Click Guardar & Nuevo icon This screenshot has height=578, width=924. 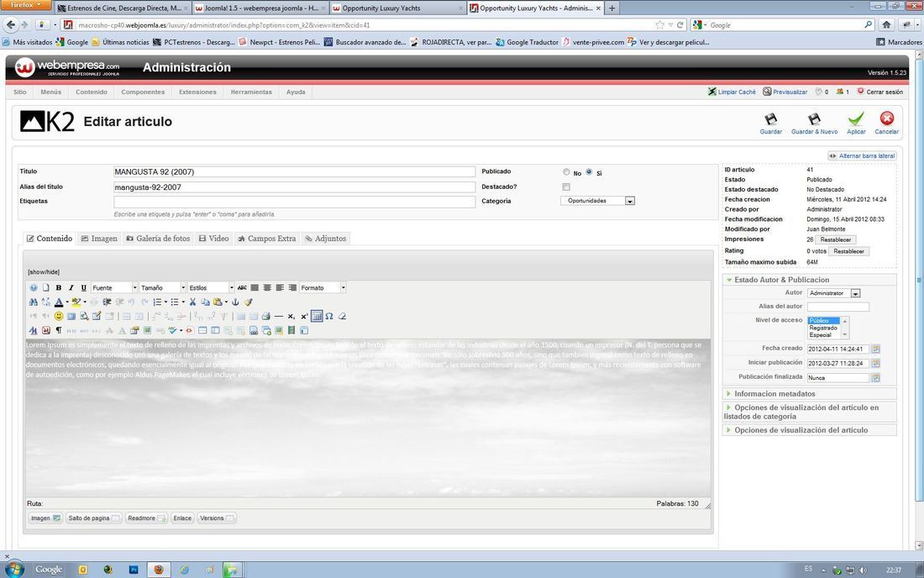pos(814,123)
